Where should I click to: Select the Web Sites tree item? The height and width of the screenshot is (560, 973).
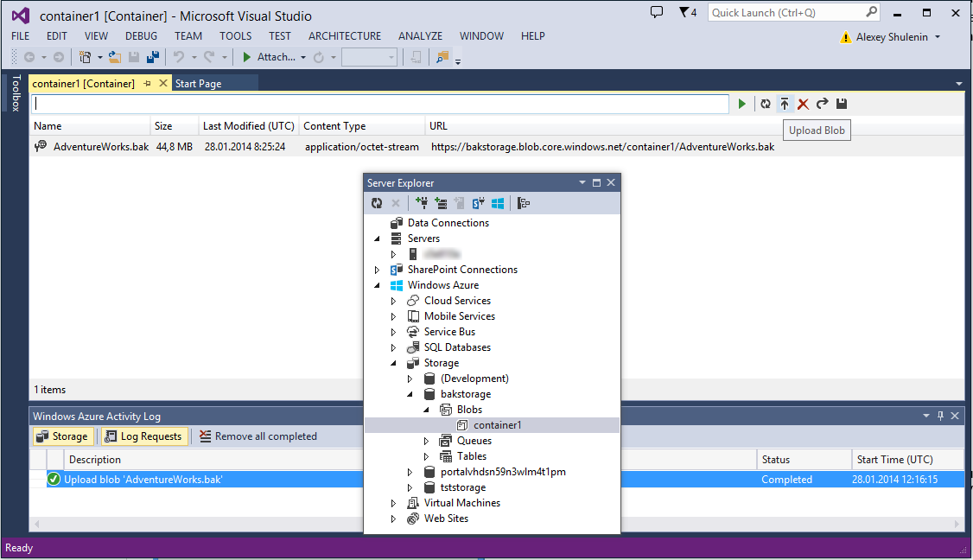pos(446,519)
